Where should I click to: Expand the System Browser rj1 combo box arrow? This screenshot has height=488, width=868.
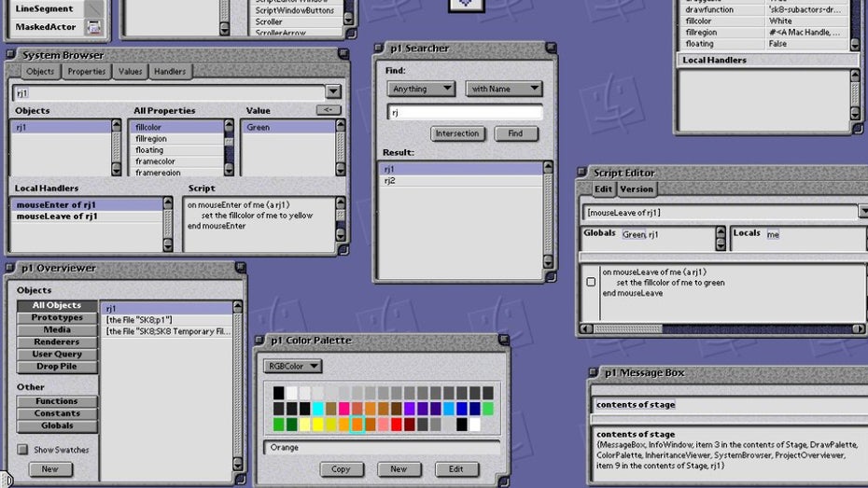coord(333,91)
